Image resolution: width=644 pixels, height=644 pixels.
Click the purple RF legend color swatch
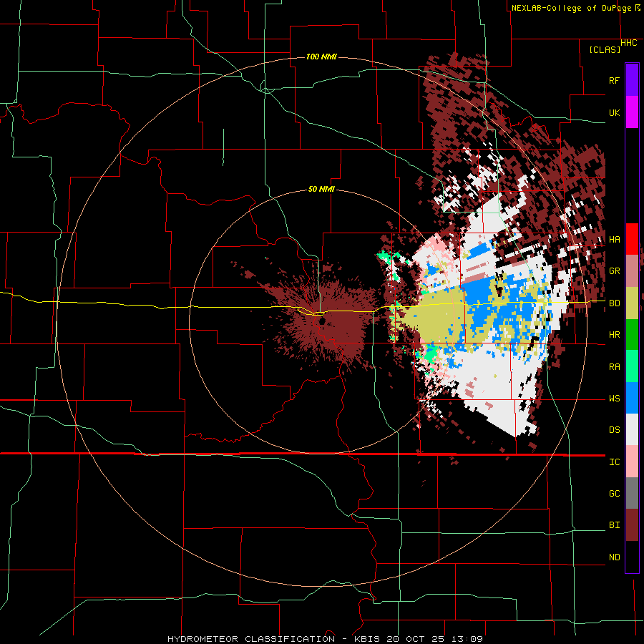pos(632,80)
